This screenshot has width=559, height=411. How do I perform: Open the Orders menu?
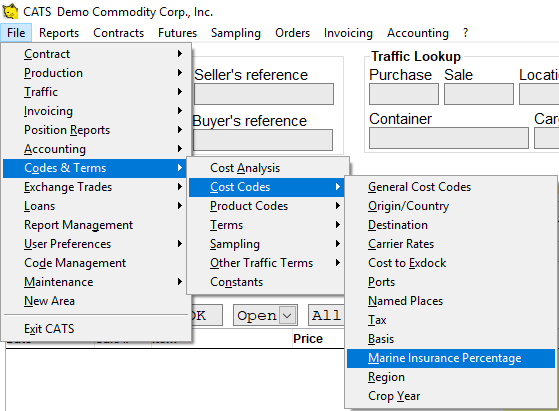pyautogui.click(x=292, y=33)
